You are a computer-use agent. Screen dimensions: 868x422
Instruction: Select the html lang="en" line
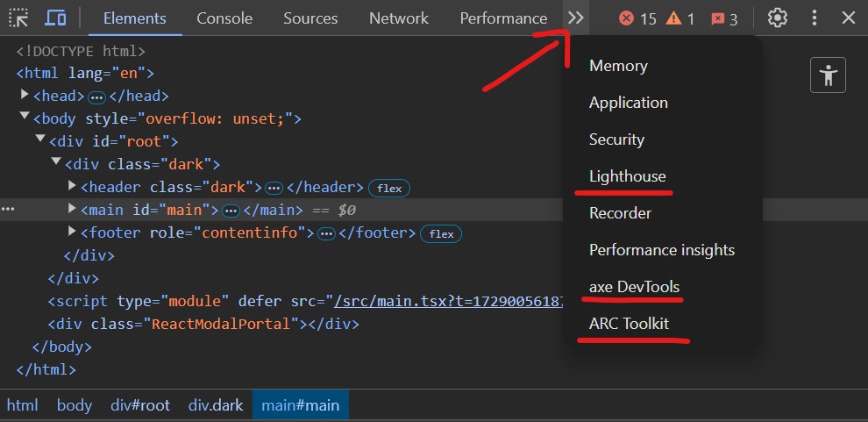point(85,73)
